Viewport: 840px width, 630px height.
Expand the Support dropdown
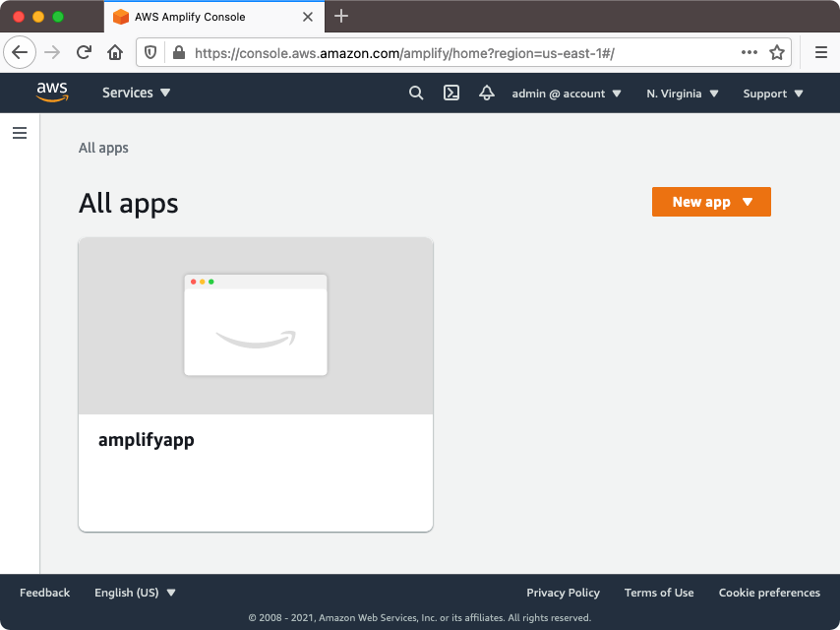coord(773,94)
